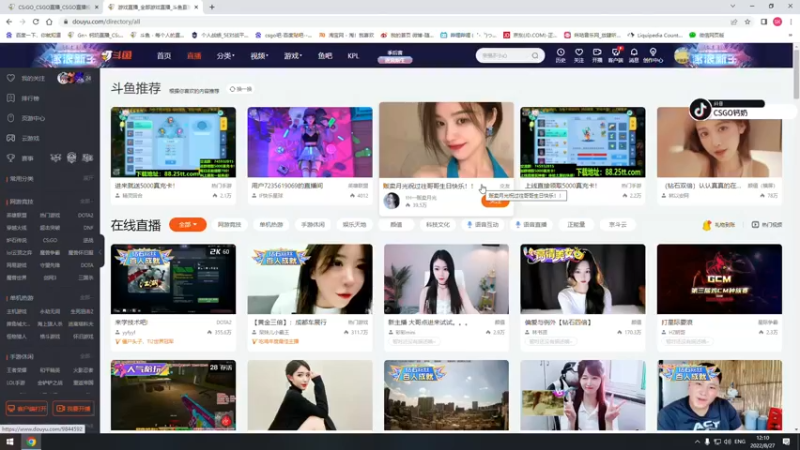
Task: Click the taskbar volume icon
Action: coord(727,441)
